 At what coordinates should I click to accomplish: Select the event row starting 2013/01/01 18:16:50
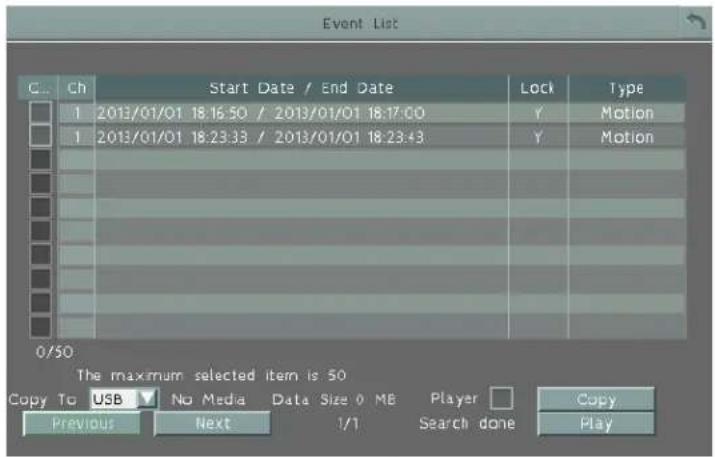(x=372, y=113)
